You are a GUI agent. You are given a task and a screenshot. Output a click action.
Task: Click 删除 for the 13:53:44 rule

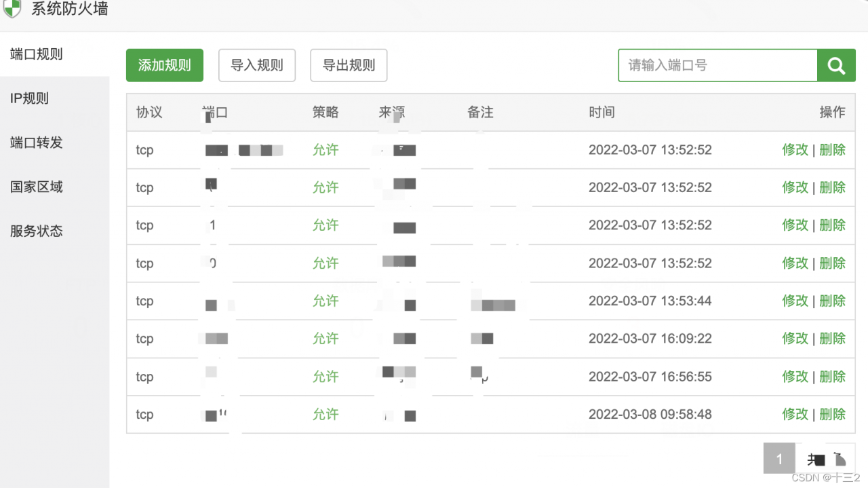tap(832, 301)
